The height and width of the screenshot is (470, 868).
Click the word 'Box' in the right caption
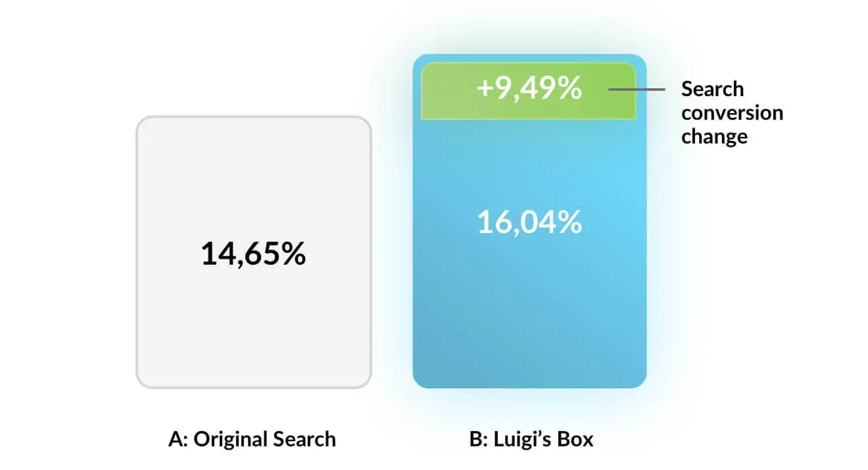coord(577,439)
